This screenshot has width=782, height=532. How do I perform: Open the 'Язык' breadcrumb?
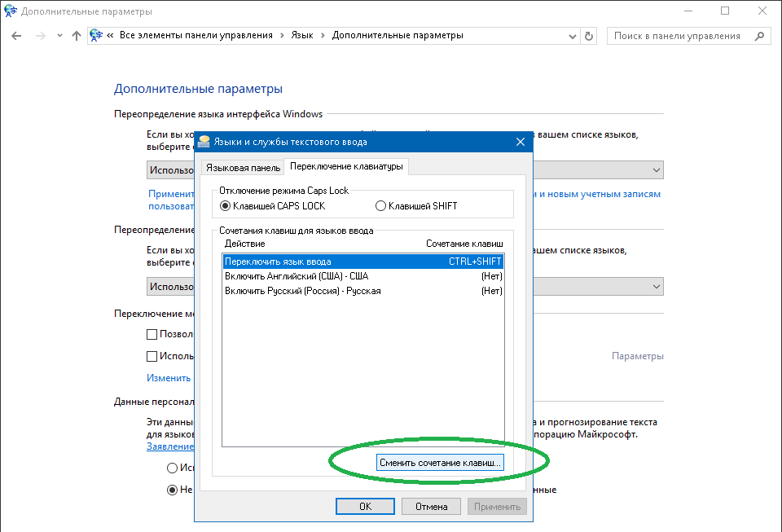click(302, 35)
